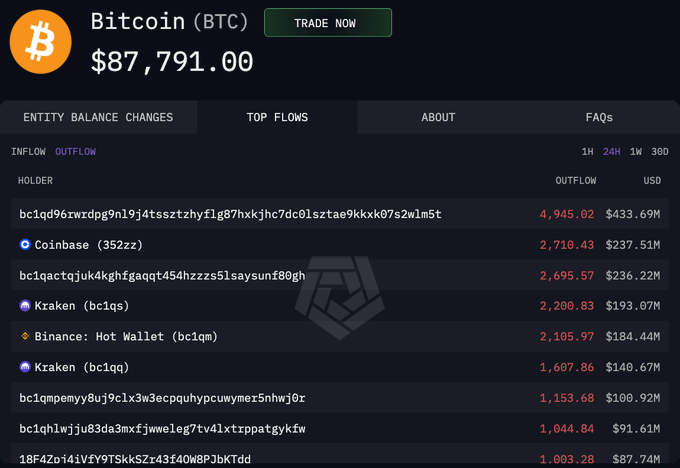Switch to the FAQs tab

(599, 118)
